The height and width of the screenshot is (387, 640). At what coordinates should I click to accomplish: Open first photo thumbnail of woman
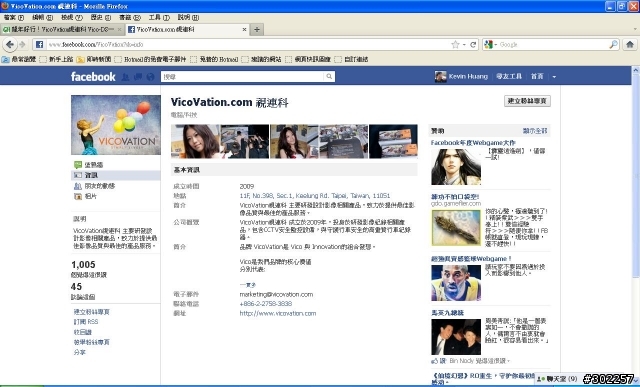[x=195, y=141]
